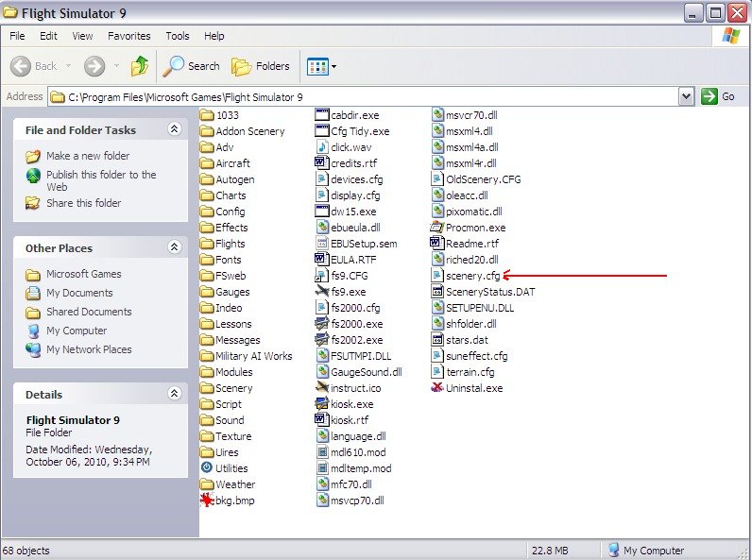
Task: Expand the address bar dropdown arrow
Action: 686,96
